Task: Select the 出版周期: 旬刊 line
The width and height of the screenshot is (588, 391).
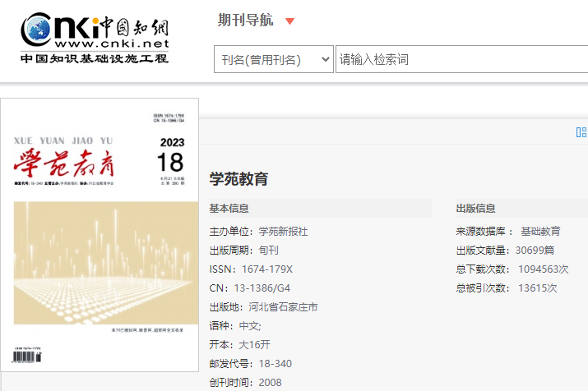Action: coord(243,251)
